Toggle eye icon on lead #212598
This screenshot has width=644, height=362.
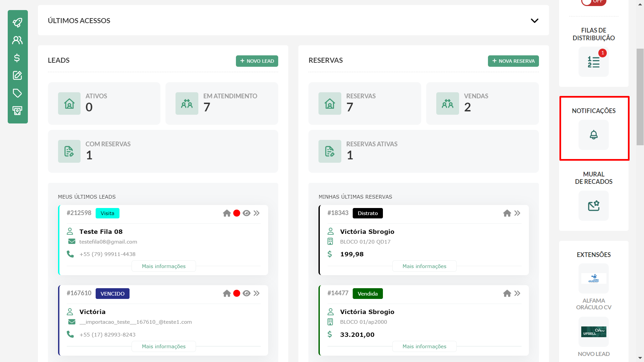click(247, 213)
